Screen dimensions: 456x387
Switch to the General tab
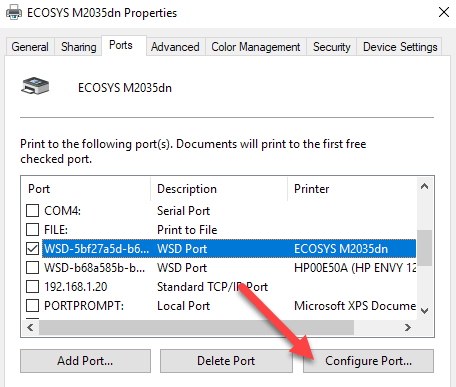click(x=30, y=47)
